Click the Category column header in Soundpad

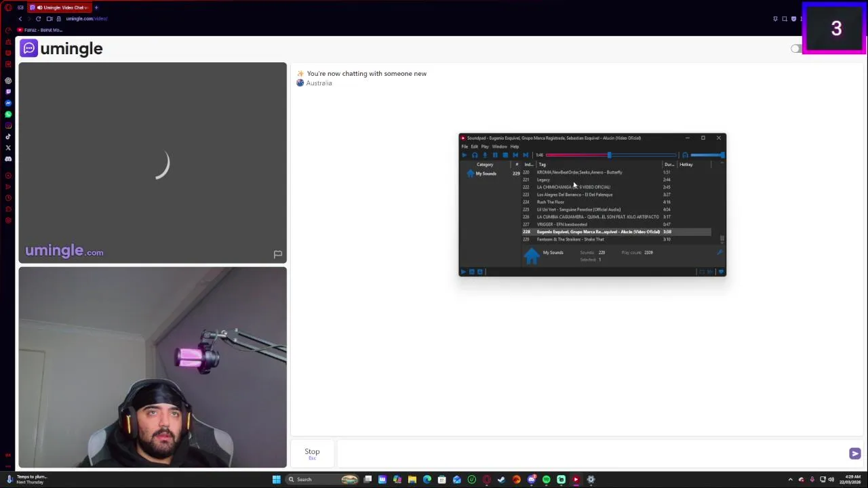click(x=485, y=165)
